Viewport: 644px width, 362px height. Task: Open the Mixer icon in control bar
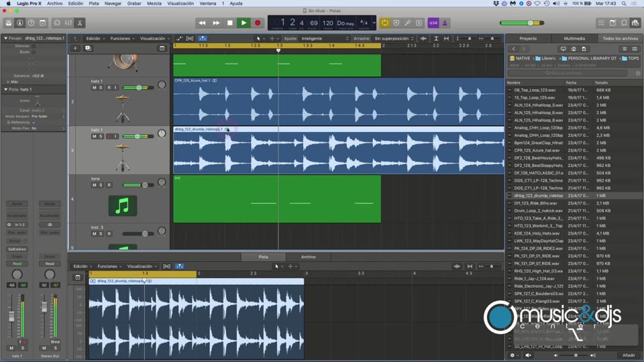click(68, 23)
